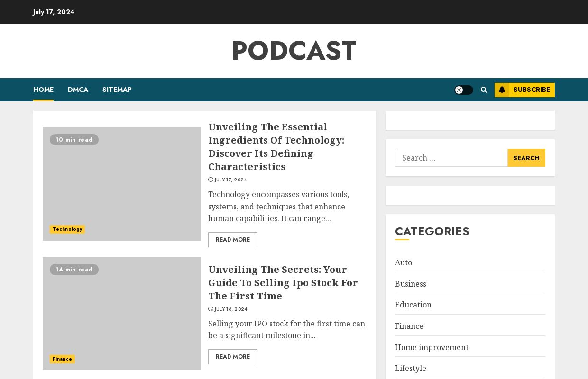This screenshot has height=379, width=588.
Task: Open the Lifestyle category link
Action: 410,368
